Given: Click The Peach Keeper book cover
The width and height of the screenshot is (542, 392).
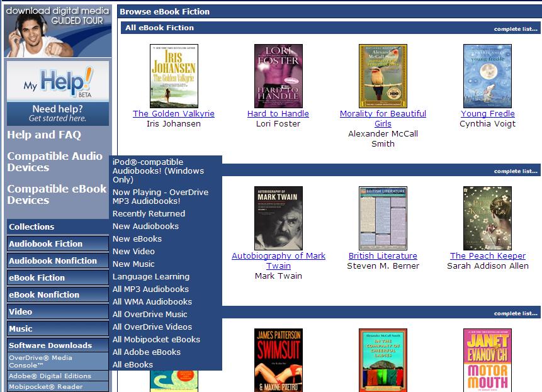Looking at the screenshot, I should coord(487,218).
